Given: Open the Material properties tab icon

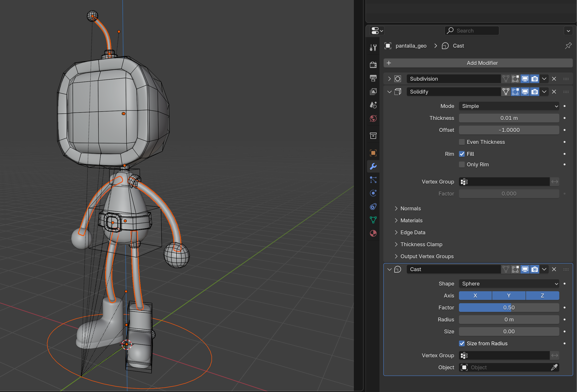Looking at the screenshot, I should pos(373,234).
